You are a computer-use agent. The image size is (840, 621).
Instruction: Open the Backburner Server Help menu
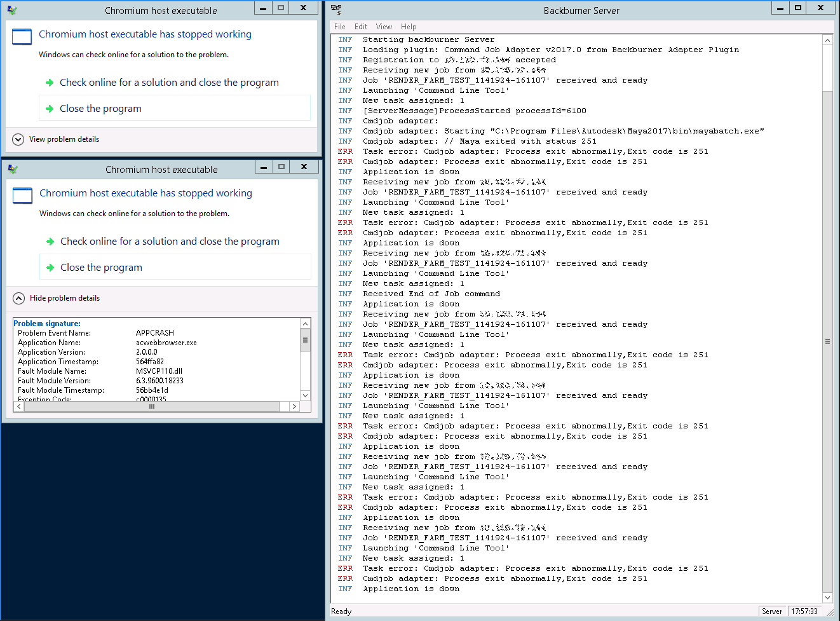click(409, 27)
